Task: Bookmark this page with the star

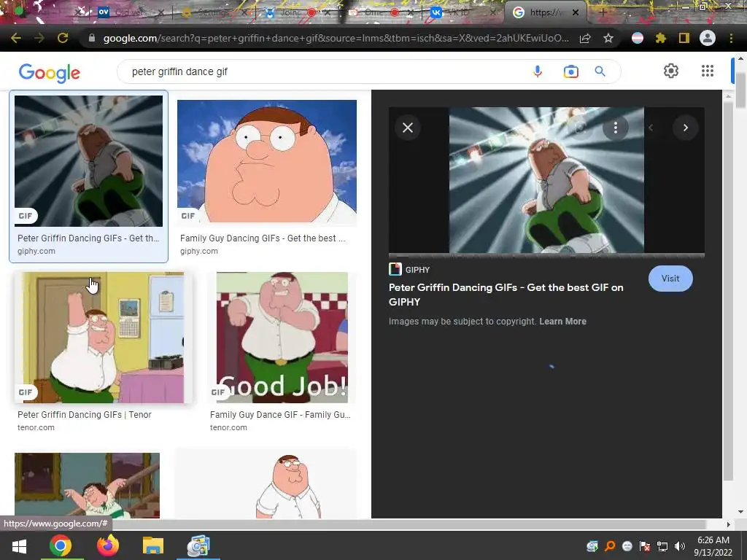Action: [x=608, y=38]
